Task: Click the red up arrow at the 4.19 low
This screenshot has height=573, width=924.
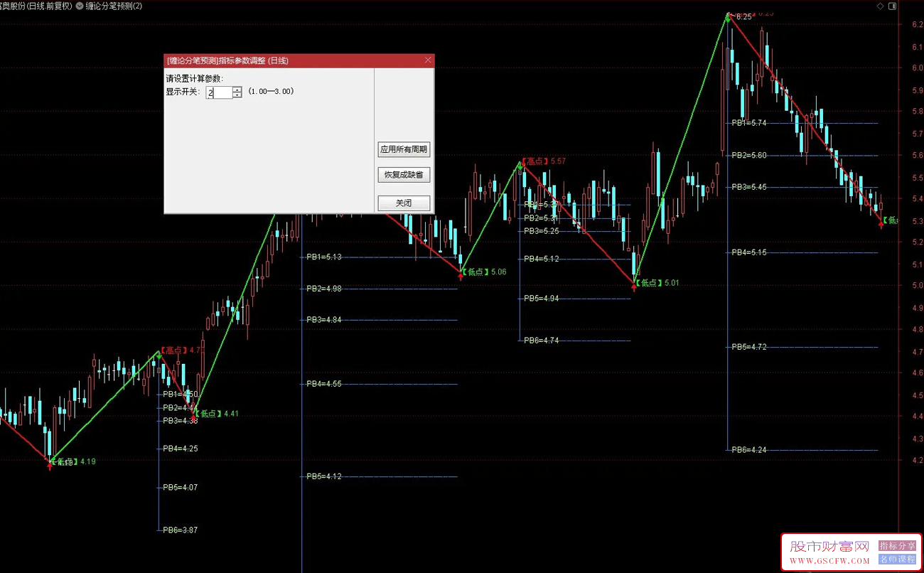Action: tap(50, 466)
